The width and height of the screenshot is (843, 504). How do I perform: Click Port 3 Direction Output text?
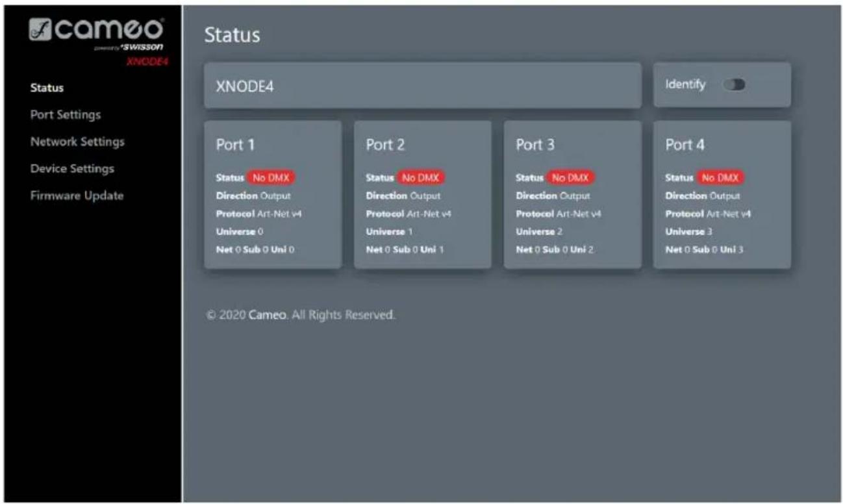pyautogui.click(x=553, y=195)
